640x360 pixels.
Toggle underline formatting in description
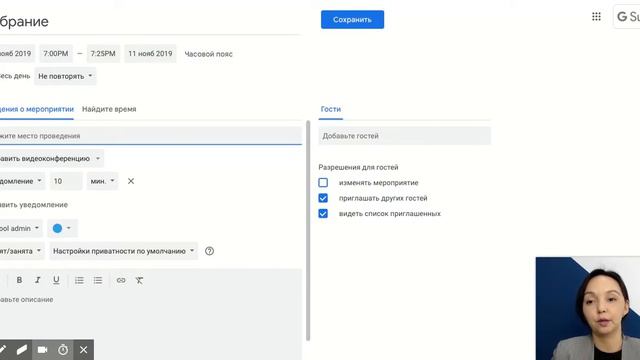(x=56, y=280)
